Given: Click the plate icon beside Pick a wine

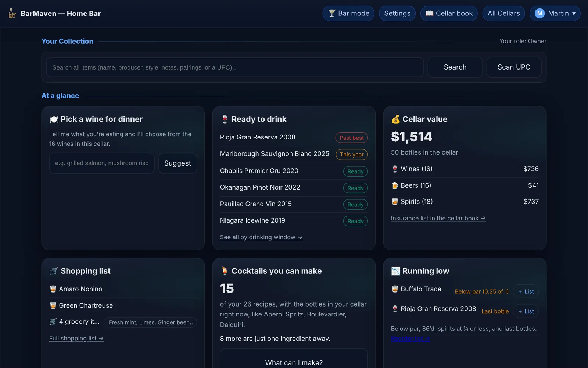Looking at the screenshot, I should click(x=54, y=119).
